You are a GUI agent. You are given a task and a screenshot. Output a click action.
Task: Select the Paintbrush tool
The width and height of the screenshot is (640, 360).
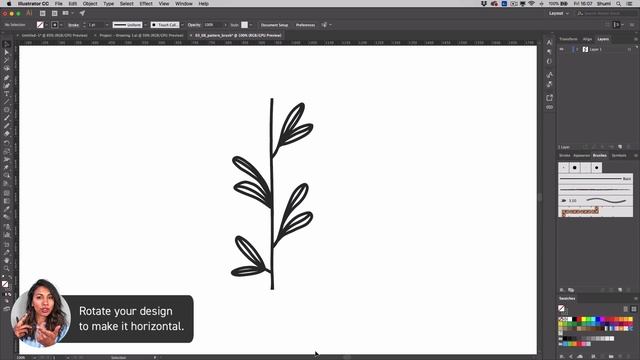7,118
